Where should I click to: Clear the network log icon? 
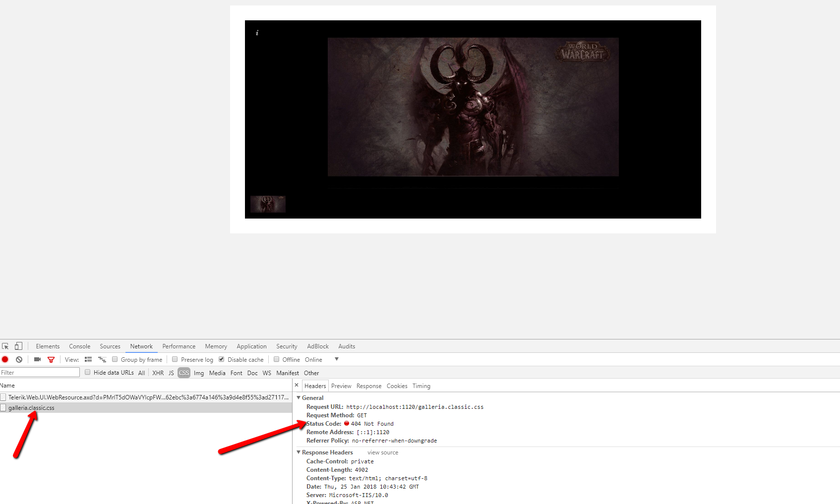tap(19, 359)
